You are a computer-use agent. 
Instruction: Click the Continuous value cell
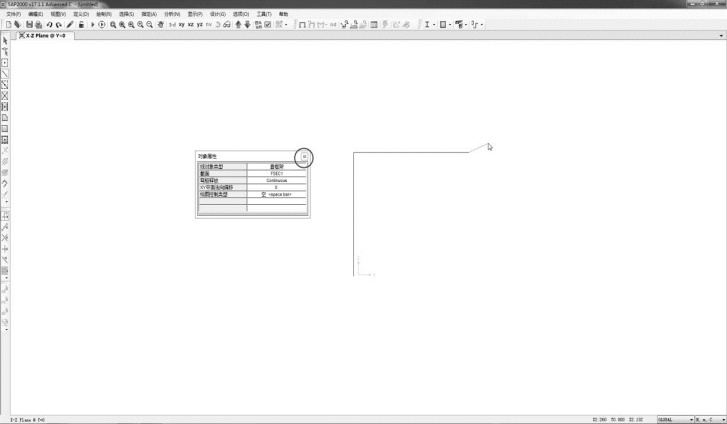pyautogui.click(x=277, y=180)
